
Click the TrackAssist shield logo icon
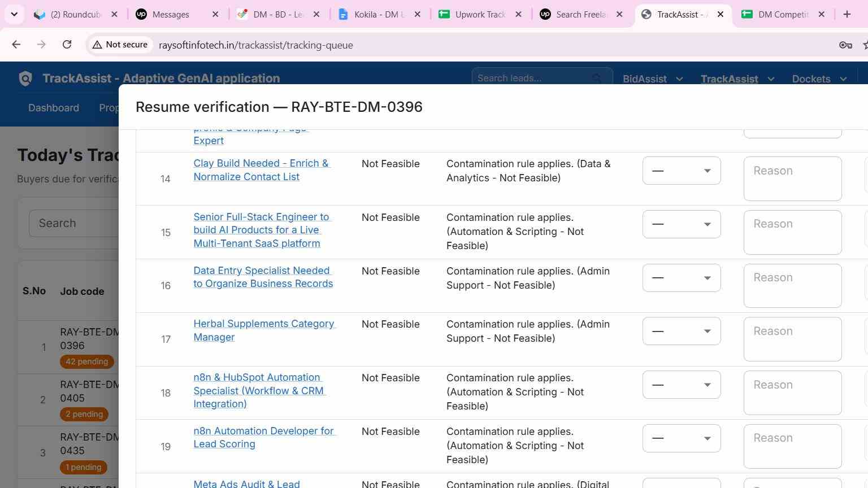25,79
